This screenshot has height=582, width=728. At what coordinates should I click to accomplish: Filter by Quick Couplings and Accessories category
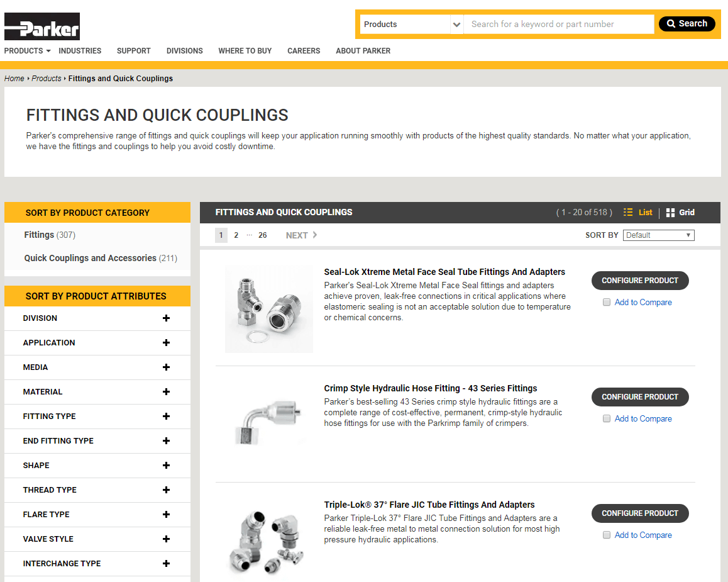pyautogui.click(x=101, y=258)
